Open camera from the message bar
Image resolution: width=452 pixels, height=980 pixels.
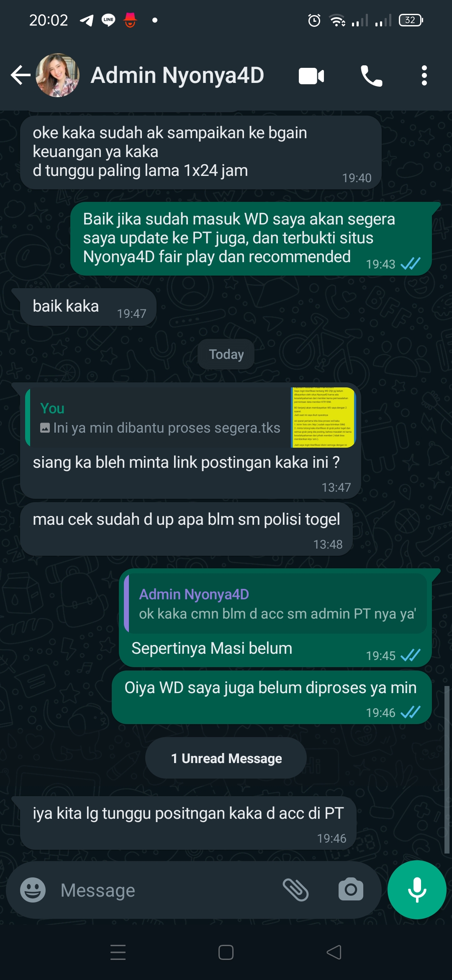(351, 890)
